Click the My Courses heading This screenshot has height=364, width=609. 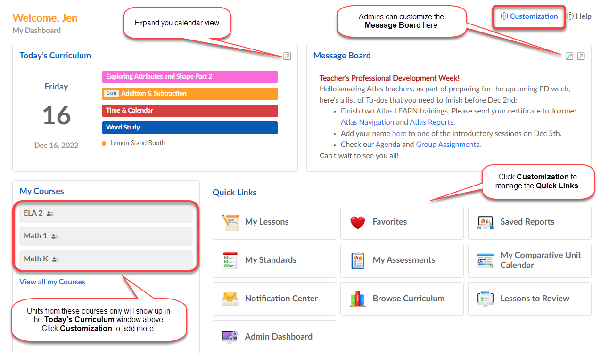point(41,191)
